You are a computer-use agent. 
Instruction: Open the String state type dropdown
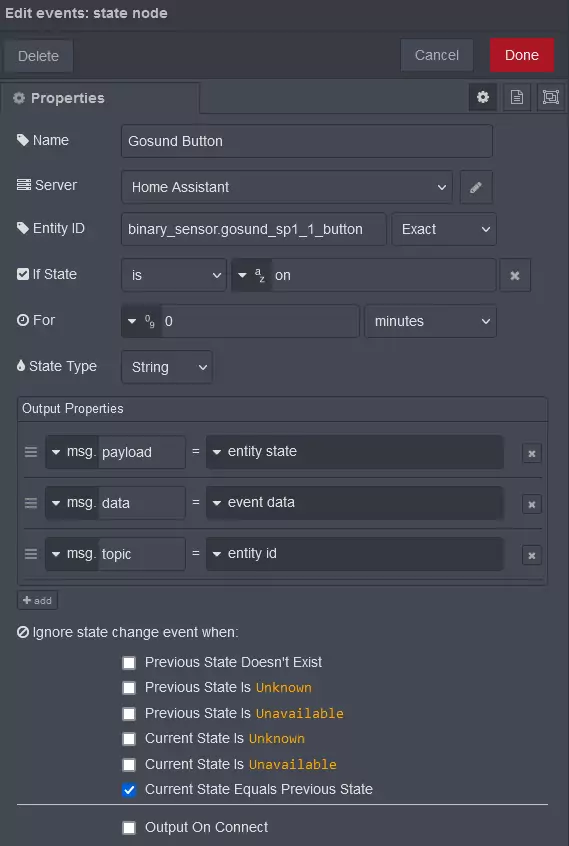(x=167, y=367)
